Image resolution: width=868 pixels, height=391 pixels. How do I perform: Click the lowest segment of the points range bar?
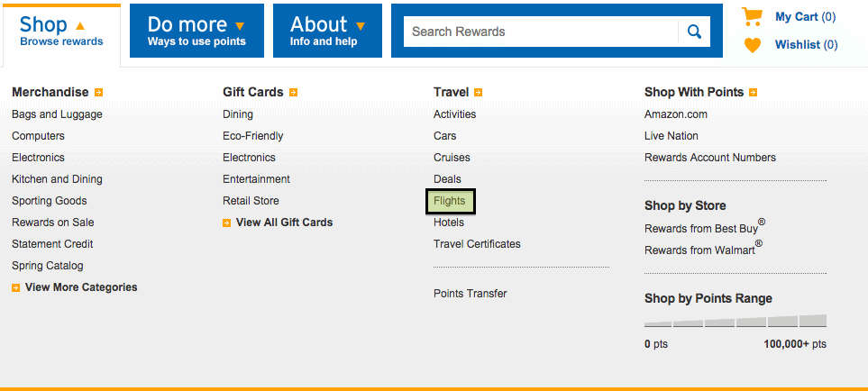click(x=658, y=324)
